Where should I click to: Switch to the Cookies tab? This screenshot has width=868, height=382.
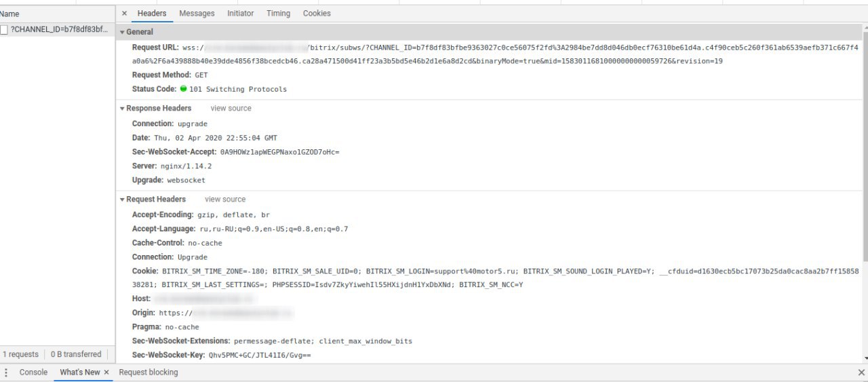pyautogui.click(x=317, y=14)
